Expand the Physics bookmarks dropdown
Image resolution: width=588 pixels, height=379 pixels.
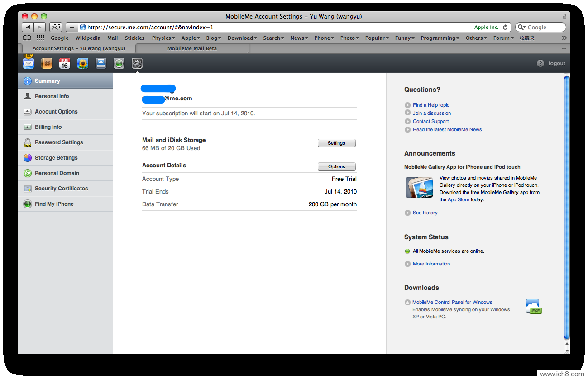pos(163,38)
